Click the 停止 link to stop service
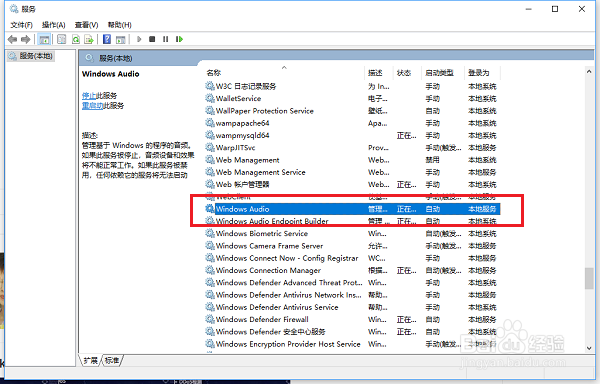 click(x=89, y=96)
